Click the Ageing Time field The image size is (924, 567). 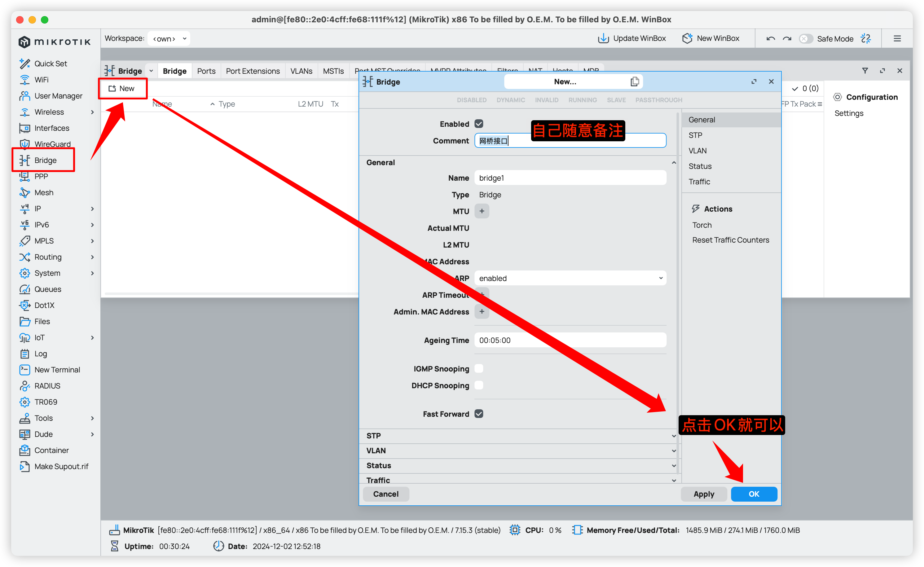click(x=570, y=340)
